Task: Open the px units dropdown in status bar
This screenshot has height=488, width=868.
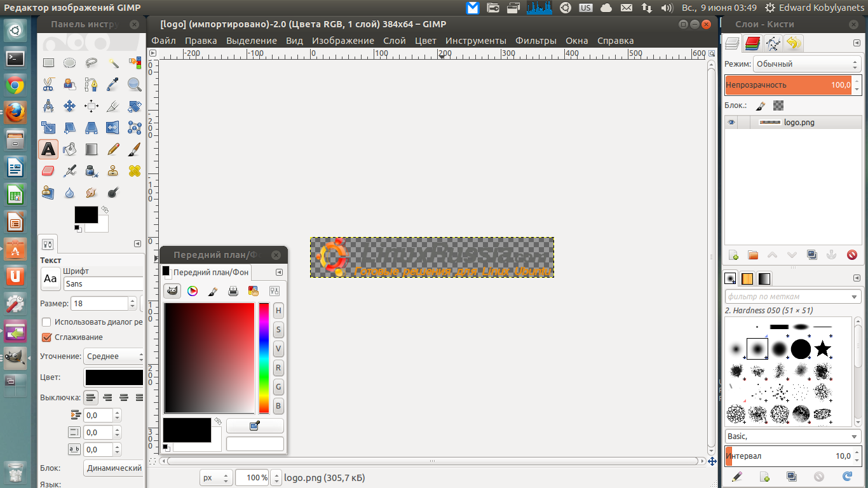Action: [215, 478]
